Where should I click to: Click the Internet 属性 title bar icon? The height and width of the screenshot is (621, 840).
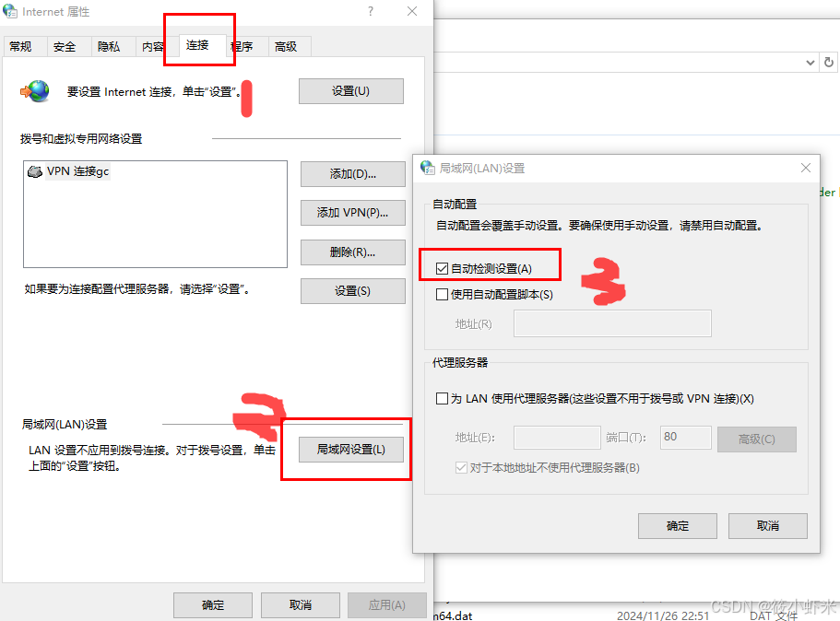pos(10,11)
